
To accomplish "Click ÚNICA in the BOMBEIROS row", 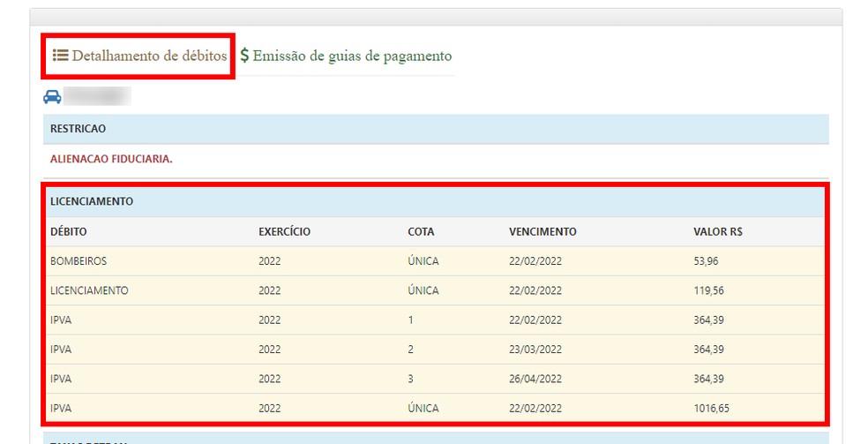I will [x=423, y=260].
